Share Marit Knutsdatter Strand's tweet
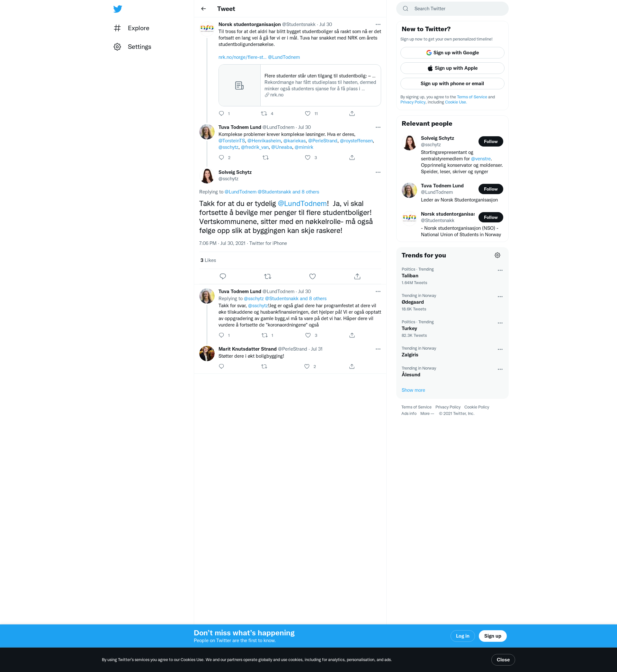 coord(352,367)
